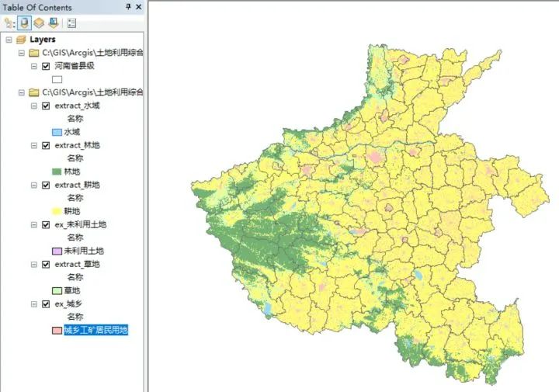The height and width of the screenshot is (392, 559).
Task: Click 名称 heading under extract_草地
Action: tap(75, 277)
